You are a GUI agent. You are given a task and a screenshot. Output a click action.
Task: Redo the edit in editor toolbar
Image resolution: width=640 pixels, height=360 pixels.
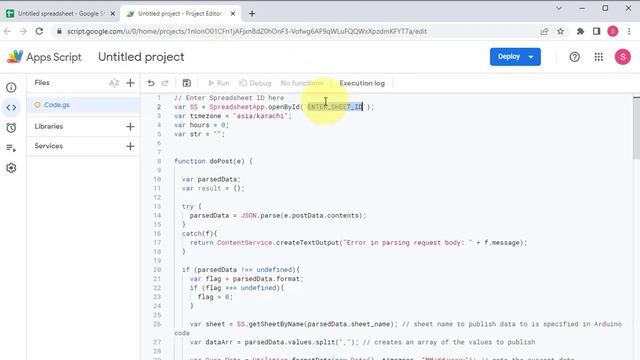[x=165, y=83]
